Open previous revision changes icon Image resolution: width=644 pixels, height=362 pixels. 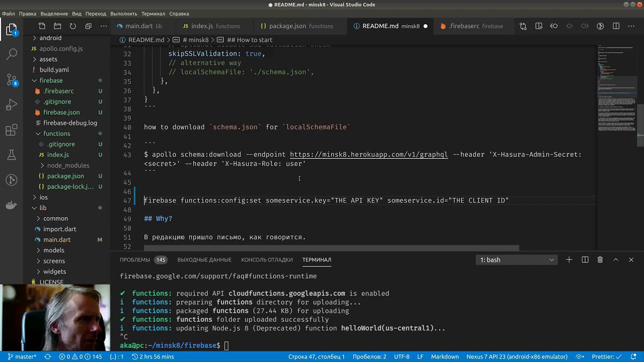tap(554, 26)
